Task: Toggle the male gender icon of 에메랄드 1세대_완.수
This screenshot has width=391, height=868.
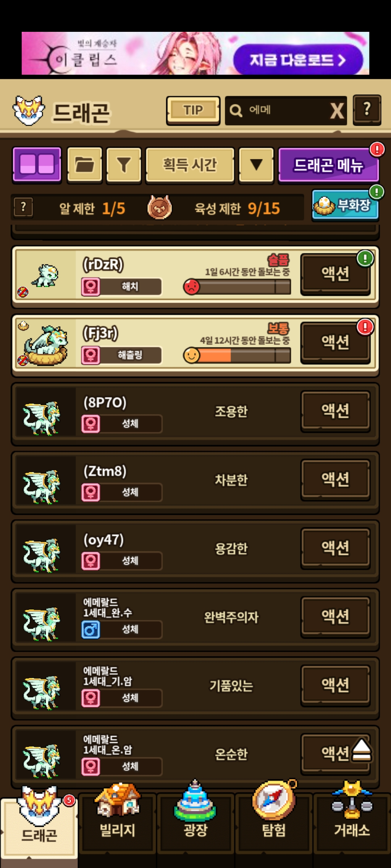Action: tap(91, 630)
